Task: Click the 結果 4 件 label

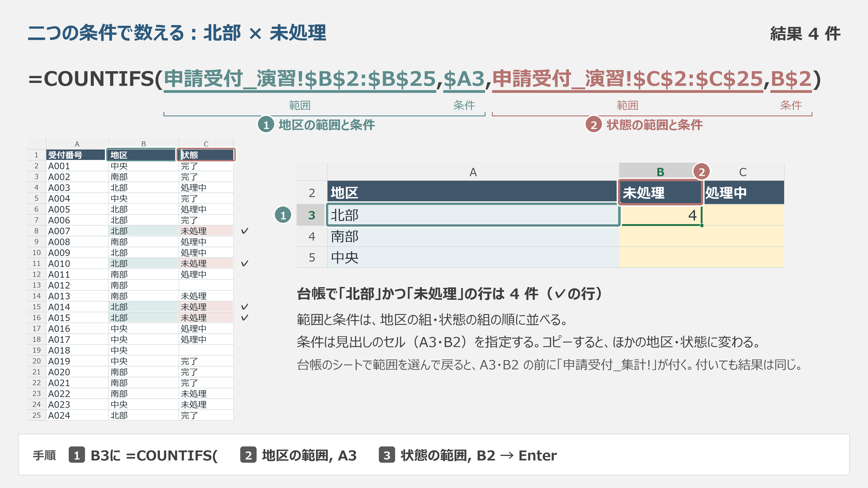Action: 805,34
